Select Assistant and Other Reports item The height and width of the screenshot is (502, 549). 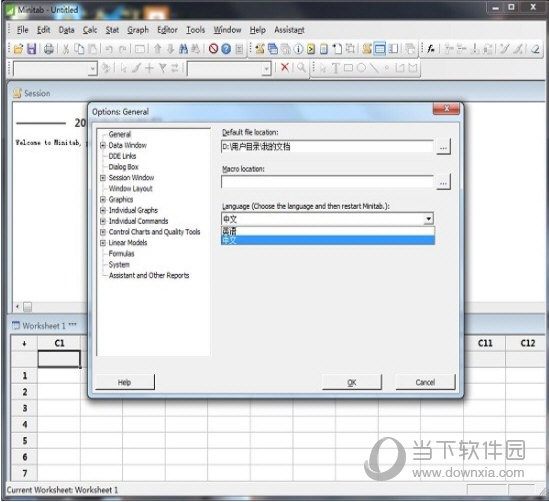coord(149,276)
